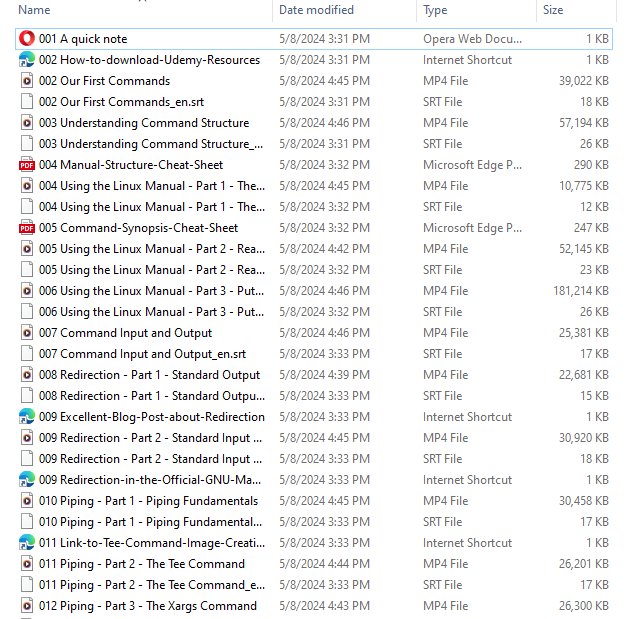Sort by the Size column header
630x619 pixels.
click(553, 10)
